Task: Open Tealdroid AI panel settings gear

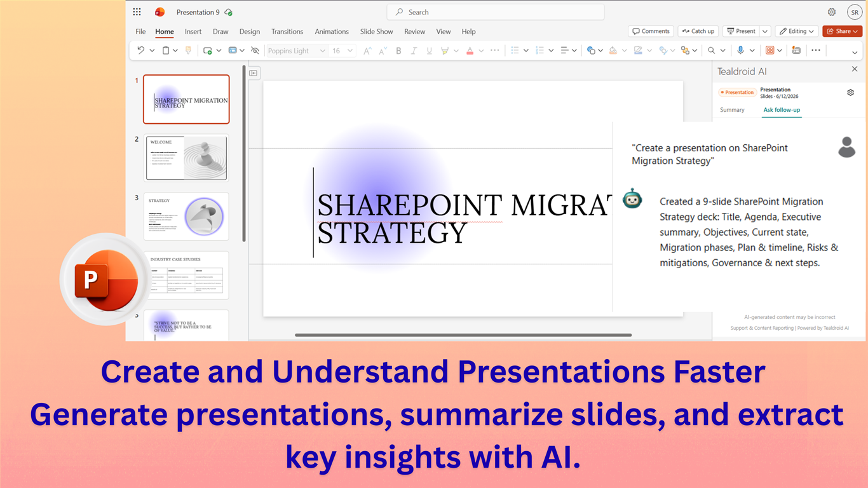Action: click(851, 93)
